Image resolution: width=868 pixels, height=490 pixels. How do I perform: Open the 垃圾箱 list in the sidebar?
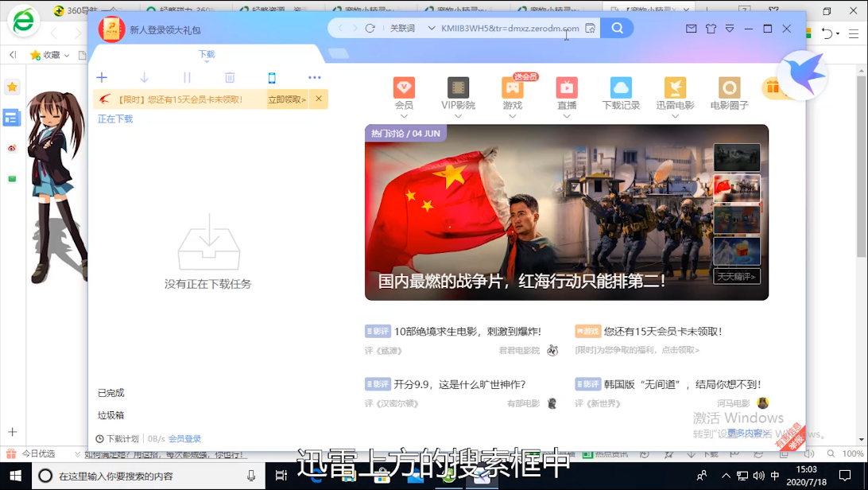(x=111, y=415)
